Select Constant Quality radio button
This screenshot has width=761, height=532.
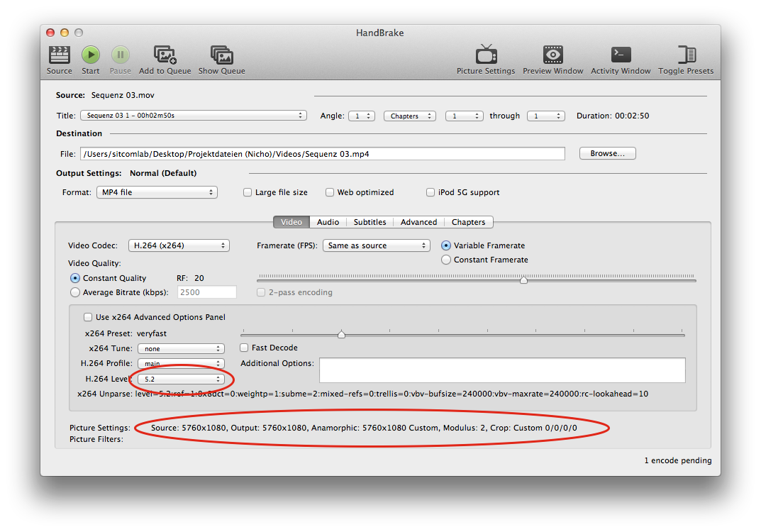pyautogui.click(x=74, y=278)
